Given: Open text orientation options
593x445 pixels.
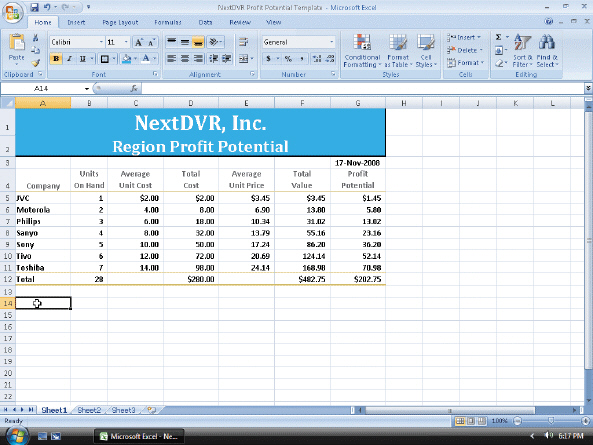Looking at the screenshot, I should pos(216,42).
